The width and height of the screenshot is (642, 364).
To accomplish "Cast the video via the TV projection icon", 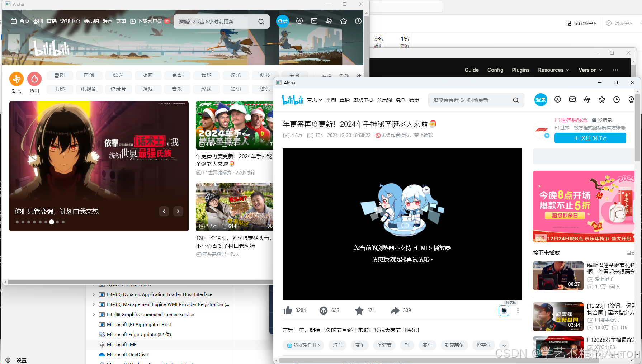I will 504,311.
